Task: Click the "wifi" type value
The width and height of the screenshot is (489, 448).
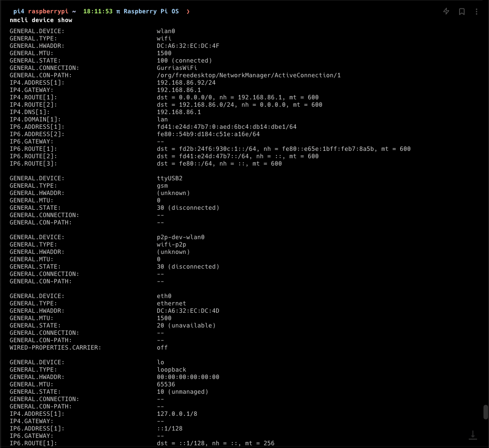Action: [x=164, y=39]
